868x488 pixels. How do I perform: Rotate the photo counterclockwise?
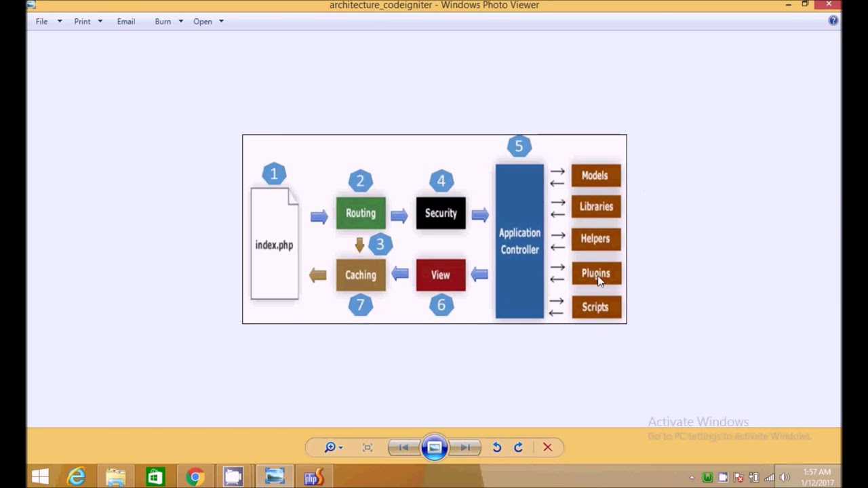[x=497, y=447]
